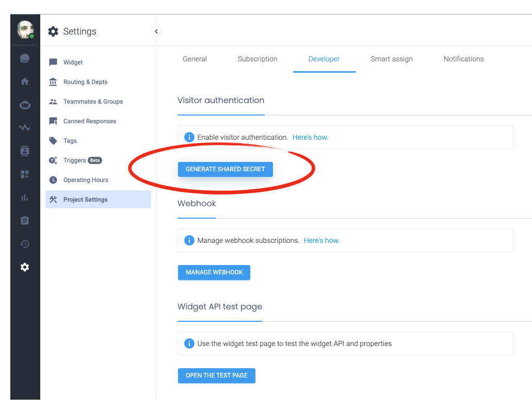Open the conversations chat bubble icon
Screen dimensions: 532x410
pyautogui.click(x=25, y=59)
